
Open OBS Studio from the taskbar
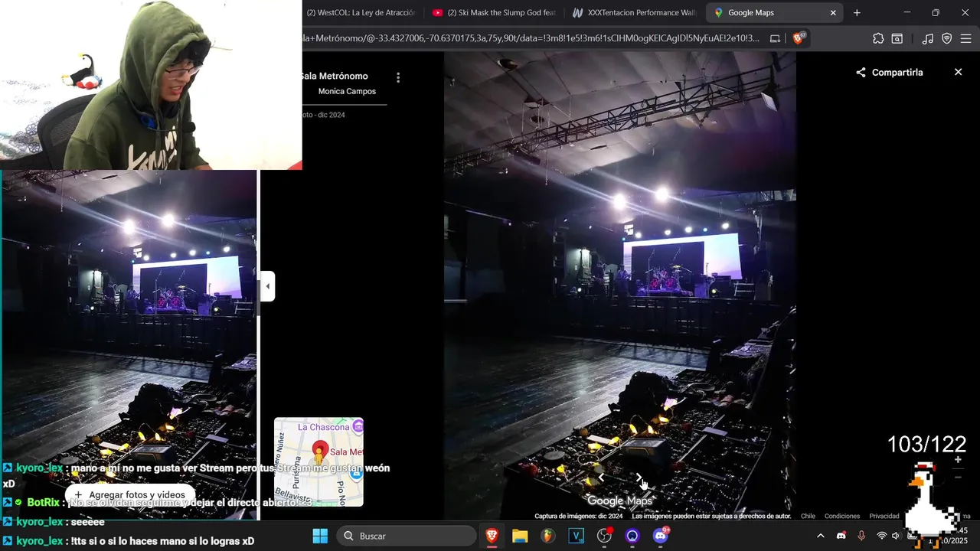(x=604, y=536)
